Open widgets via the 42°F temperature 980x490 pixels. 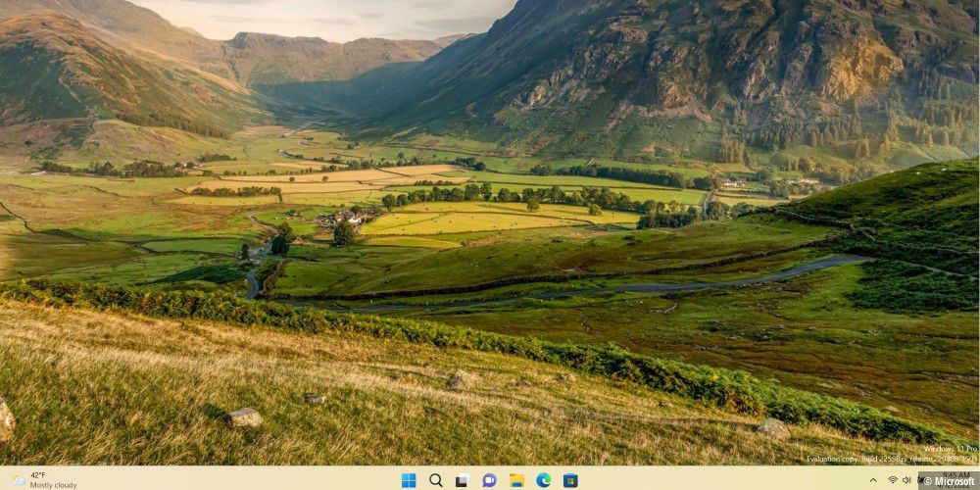pos(38,475)
